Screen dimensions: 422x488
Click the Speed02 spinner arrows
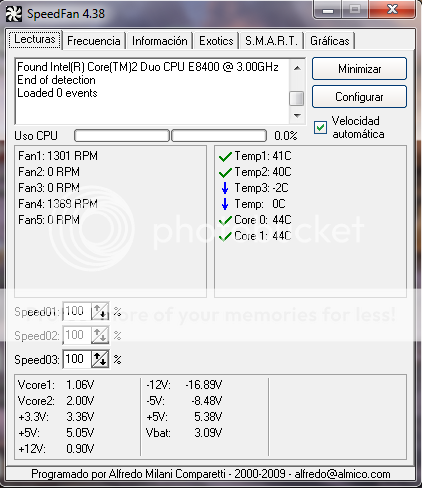(x=100, y=335)
